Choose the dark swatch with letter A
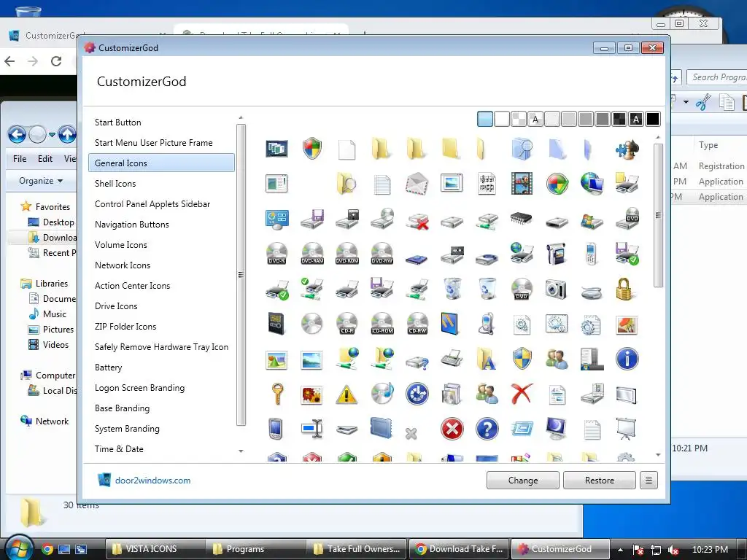This screenshot has height=560, width=747. [x=636, y=119]
